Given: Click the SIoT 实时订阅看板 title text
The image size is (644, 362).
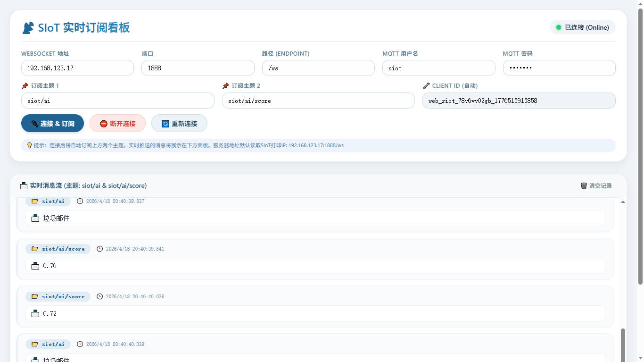Looking at the screenshot, I should [x=84, y=27].
